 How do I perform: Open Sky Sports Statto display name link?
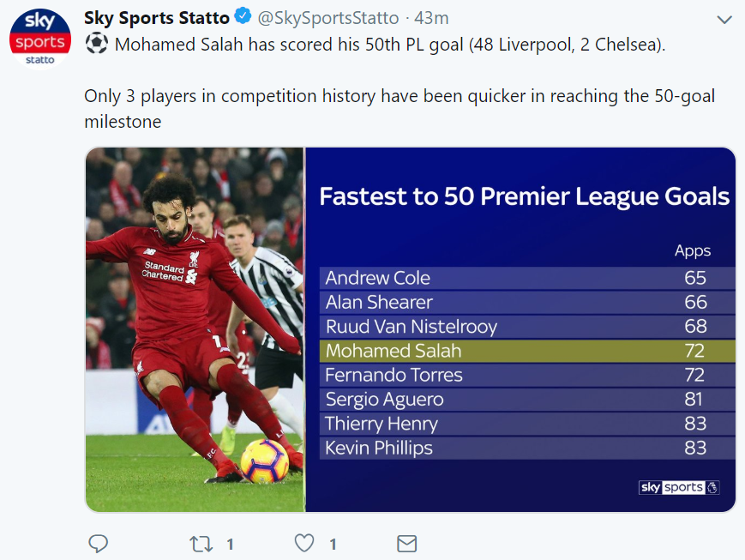tap(157, 18)
